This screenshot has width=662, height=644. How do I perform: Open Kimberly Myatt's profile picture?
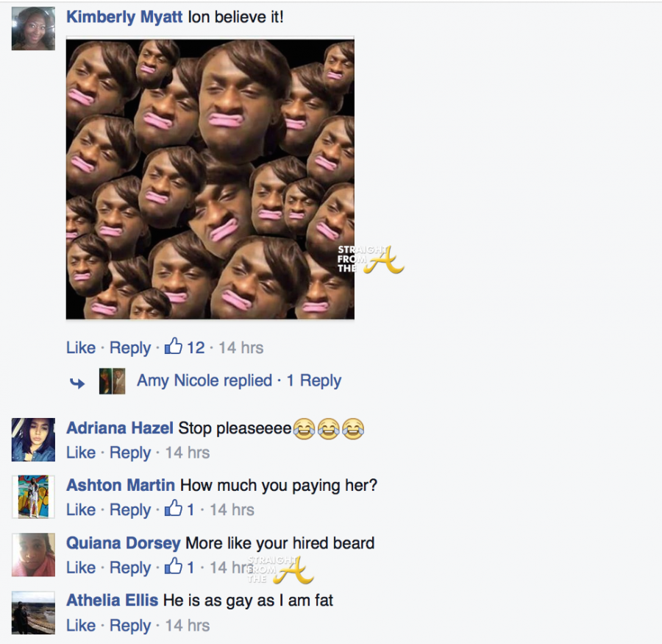(33, 28)
